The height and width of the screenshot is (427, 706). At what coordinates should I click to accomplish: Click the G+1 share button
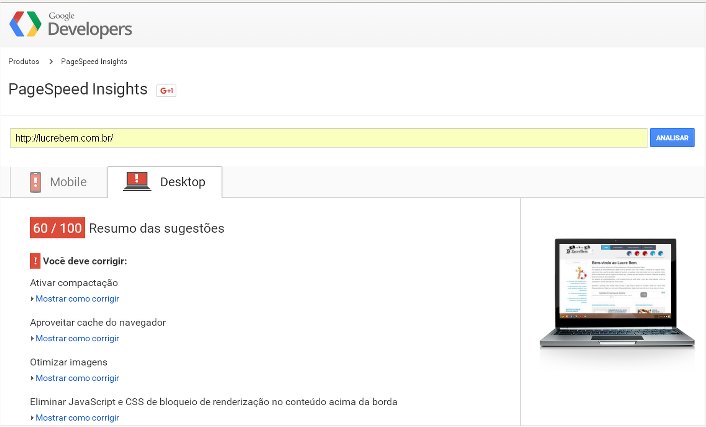point(166,91)
